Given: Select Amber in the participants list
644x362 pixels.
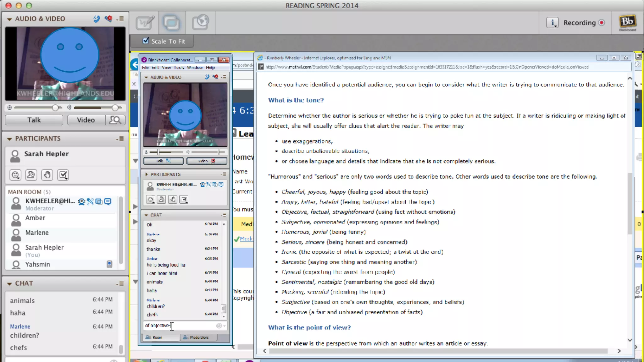Looking at the screenshot, I should 35,218.
